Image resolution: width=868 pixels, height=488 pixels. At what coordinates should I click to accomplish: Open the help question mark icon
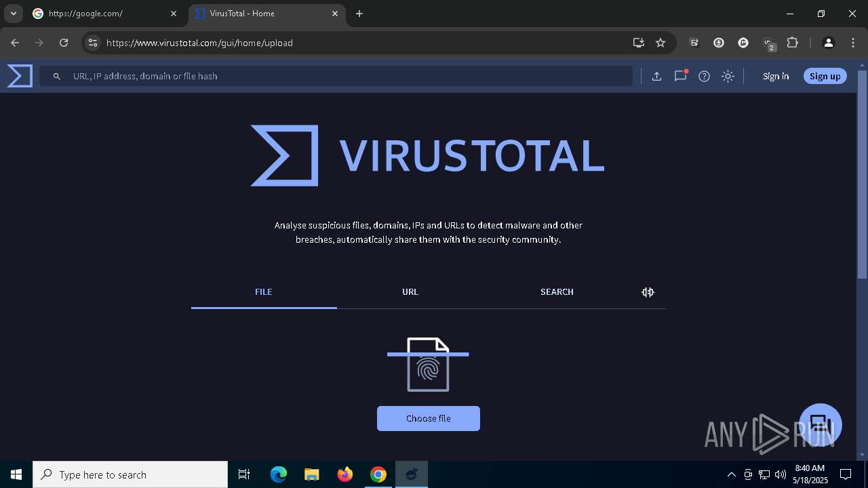704,77
